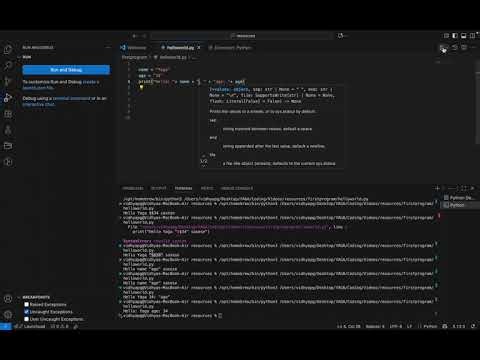
Task: Click the notifications bell in status bar
Action: (473, 326)
